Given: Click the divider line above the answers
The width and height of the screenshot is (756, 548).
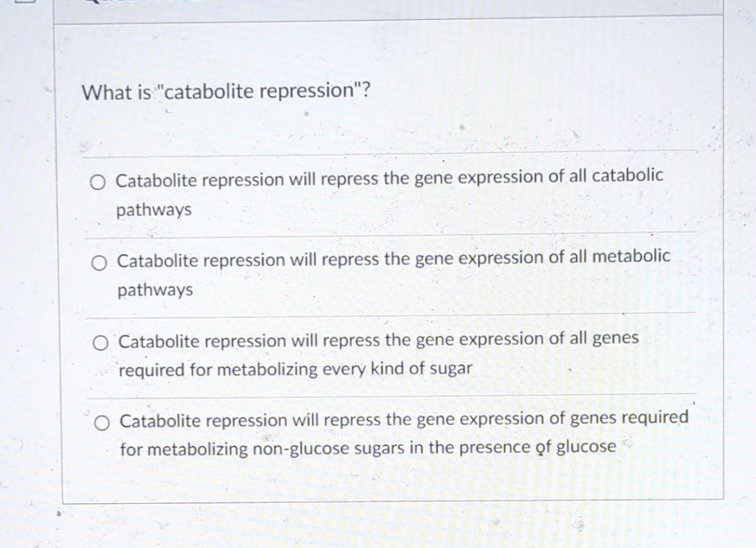Looking at the screenshot, I should [x=389, y=153].
